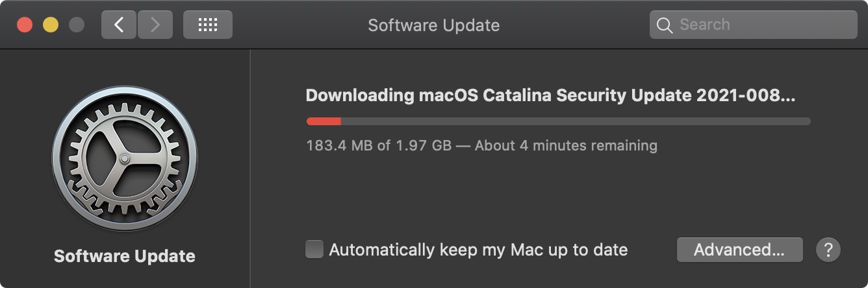This screenshot has width=868, height=288.
Task: Click the red filled portion of progress bar
Action: [324, 121]
